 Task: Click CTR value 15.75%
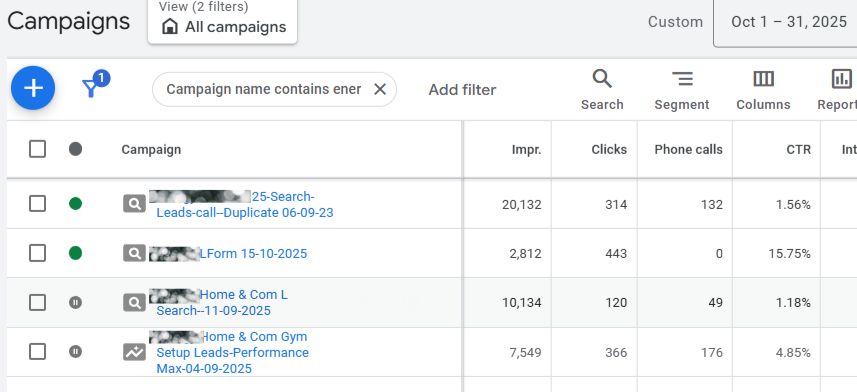coord(790,254)
